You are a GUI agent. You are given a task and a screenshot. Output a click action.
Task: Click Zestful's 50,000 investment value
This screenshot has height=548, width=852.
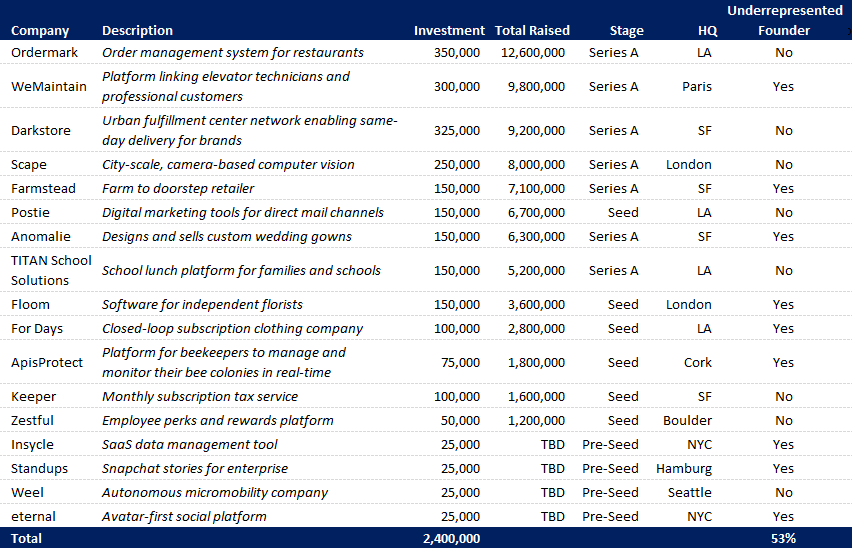461,420
